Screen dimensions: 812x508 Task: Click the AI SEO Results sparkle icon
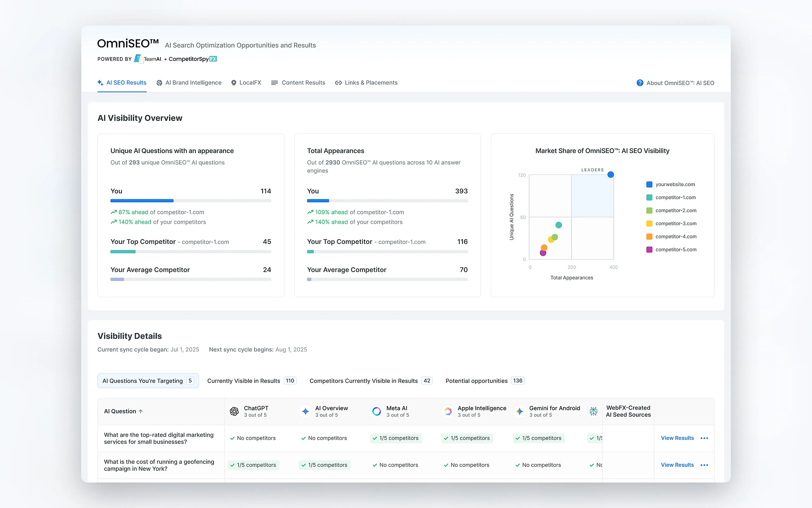point(100,83)
